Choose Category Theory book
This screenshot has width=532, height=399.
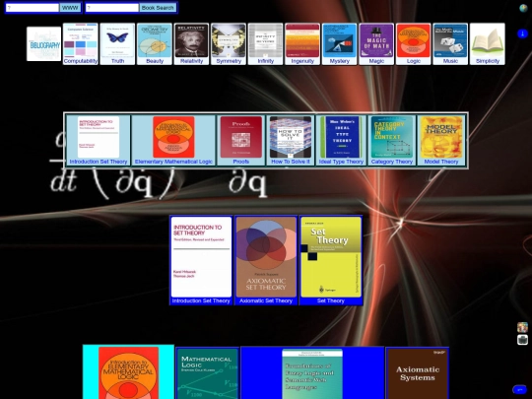click(392, 141)
